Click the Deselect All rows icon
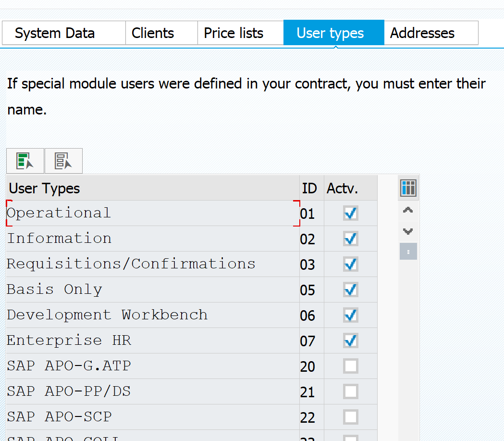504x441 pixels. (x=63, y=161)
